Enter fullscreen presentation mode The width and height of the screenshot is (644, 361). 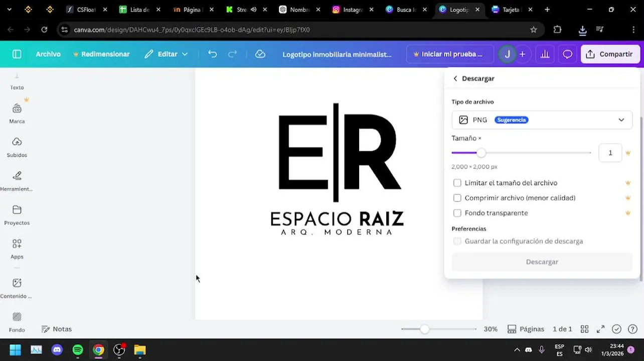point(600,329)
